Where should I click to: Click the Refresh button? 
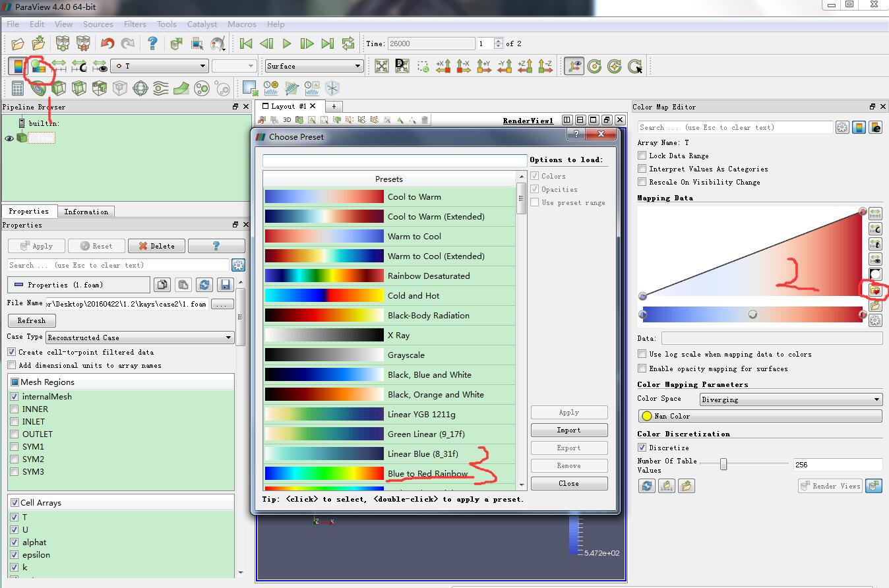[32, 320]
